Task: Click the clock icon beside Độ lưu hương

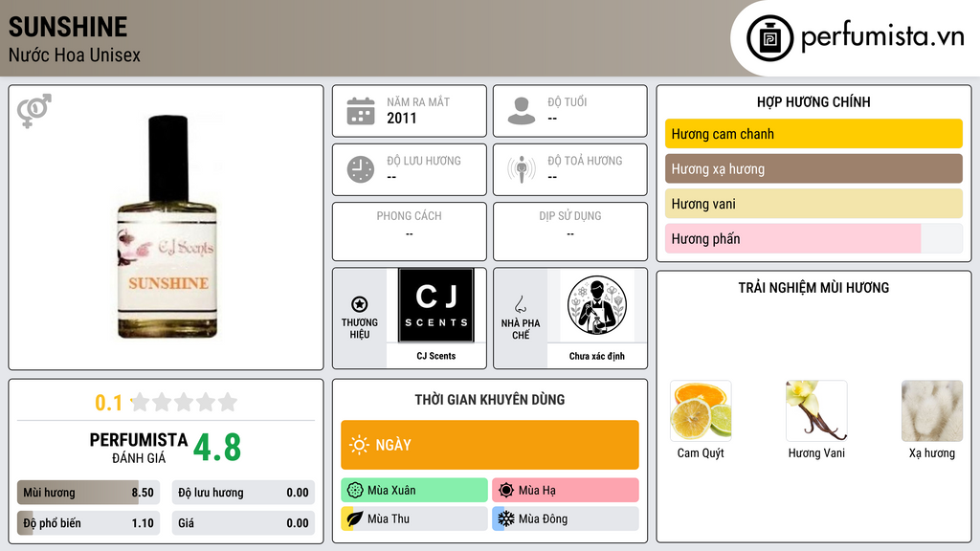Action: pyautogui.click(x=361, y=169)
